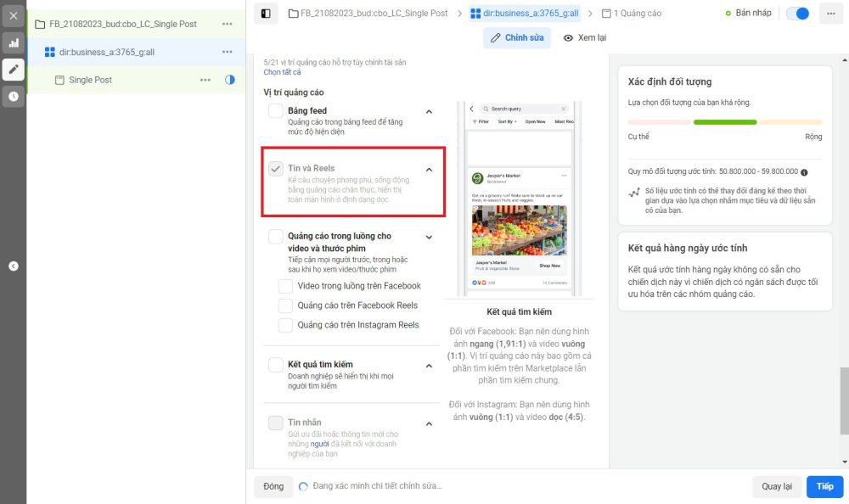Click the left arrow collapse sidebar icon
Viewport: 849px width, 504px height.
click(x=14, y=266)
